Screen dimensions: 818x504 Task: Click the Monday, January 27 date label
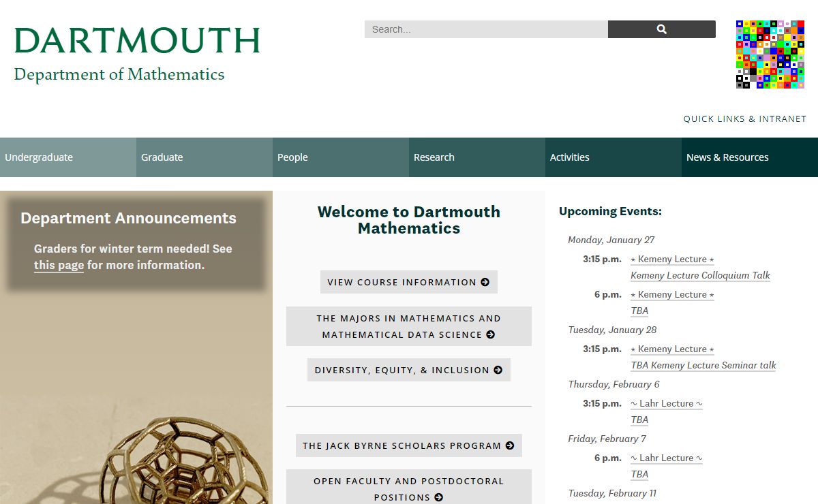point(611,240)
